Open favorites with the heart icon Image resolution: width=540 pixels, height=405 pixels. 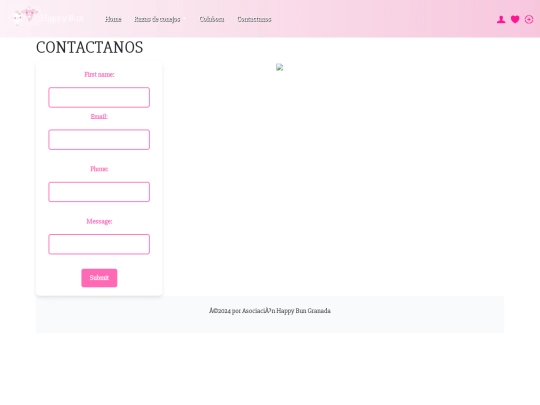pyautogui.click(x=515, y=20)
